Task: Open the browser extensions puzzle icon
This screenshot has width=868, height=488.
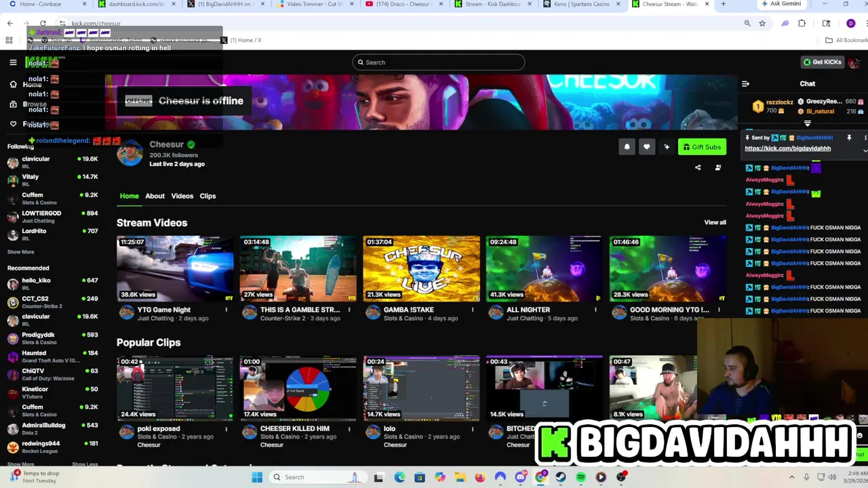Action: tap(802, 23)
